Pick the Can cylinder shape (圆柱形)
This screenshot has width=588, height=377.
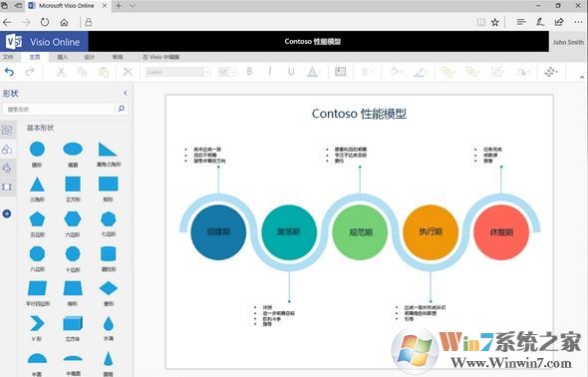tap(108, 254)
